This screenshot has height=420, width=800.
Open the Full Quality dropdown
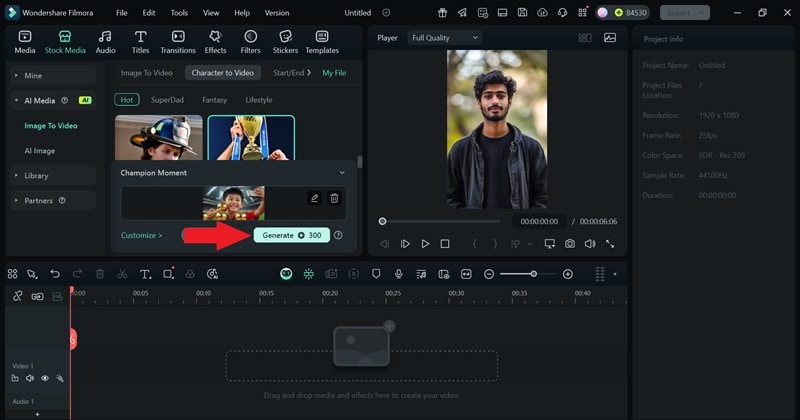(444, 38)
